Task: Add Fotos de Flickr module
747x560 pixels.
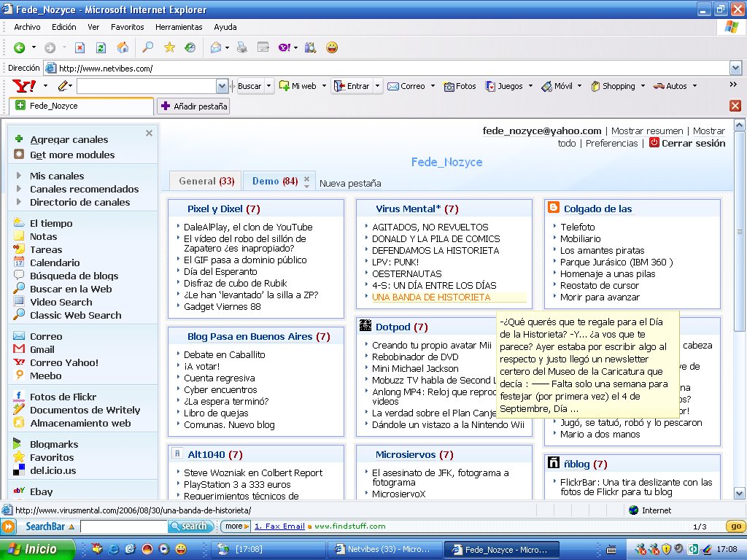Action: point(63,397)
